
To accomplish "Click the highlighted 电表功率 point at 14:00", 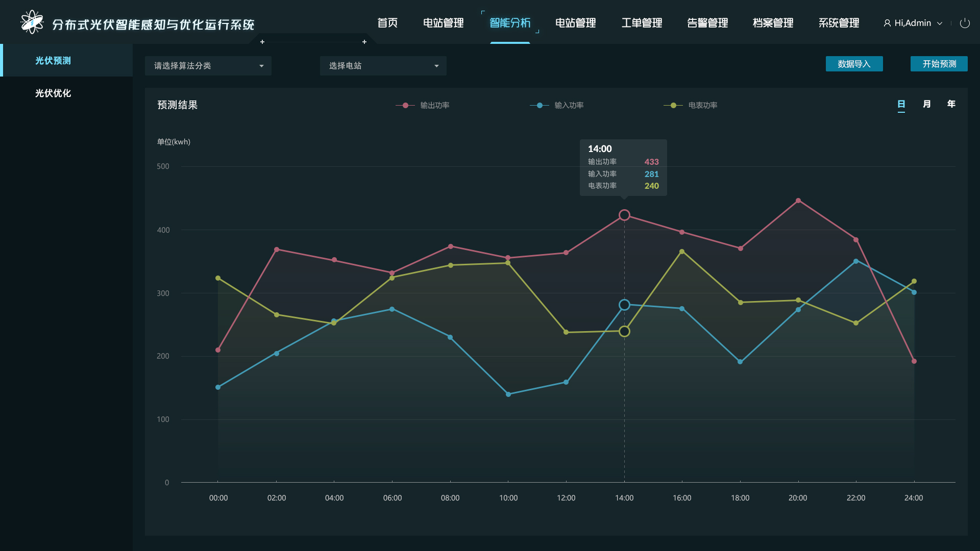I will point(624,332).
